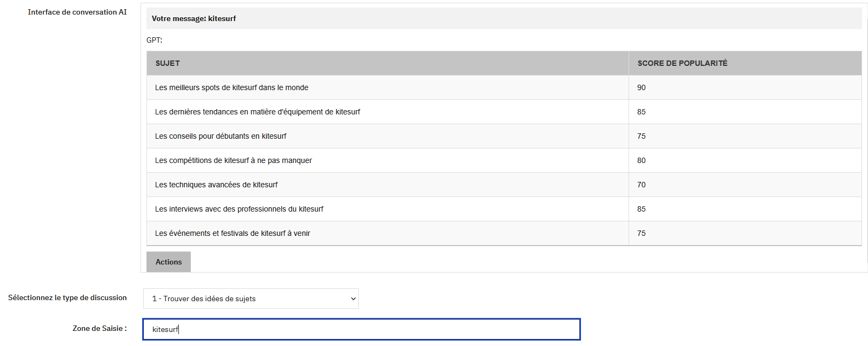Click "Les dernières tendances en matière d'équipement de kitesurf"

pyautogui.click(x=259, y=112)
